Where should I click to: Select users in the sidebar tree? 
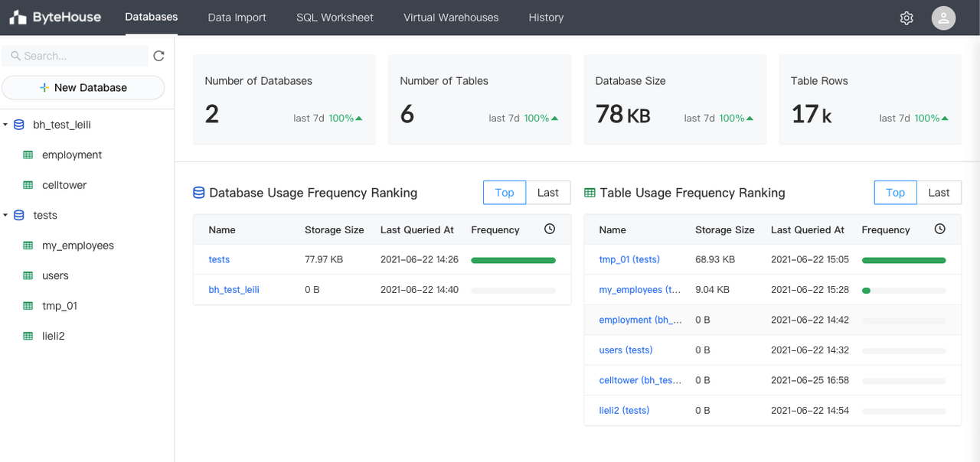tap(55, 275)
